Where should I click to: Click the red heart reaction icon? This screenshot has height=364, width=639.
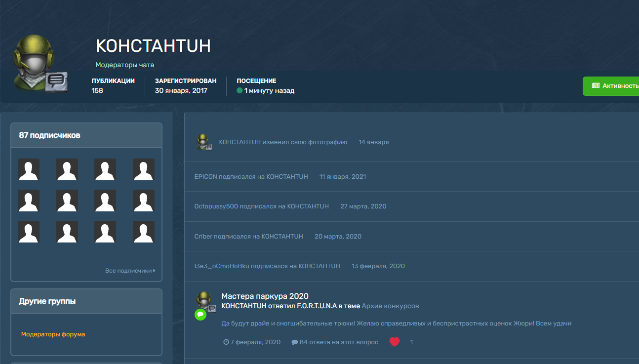[394, 342]
